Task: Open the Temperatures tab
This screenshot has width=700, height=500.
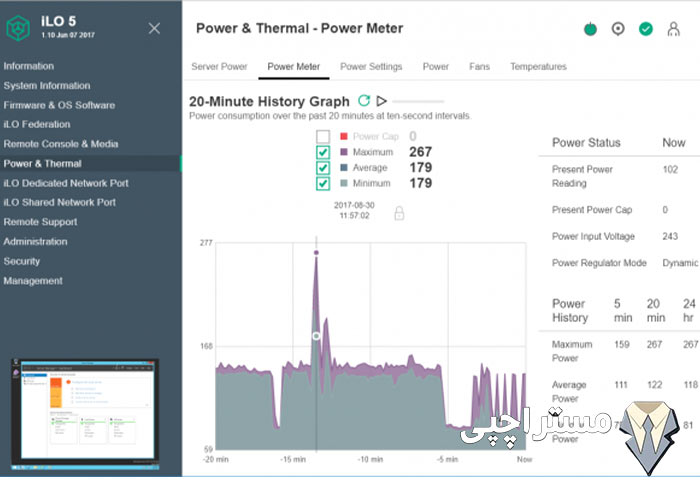Action: (538, 67)
